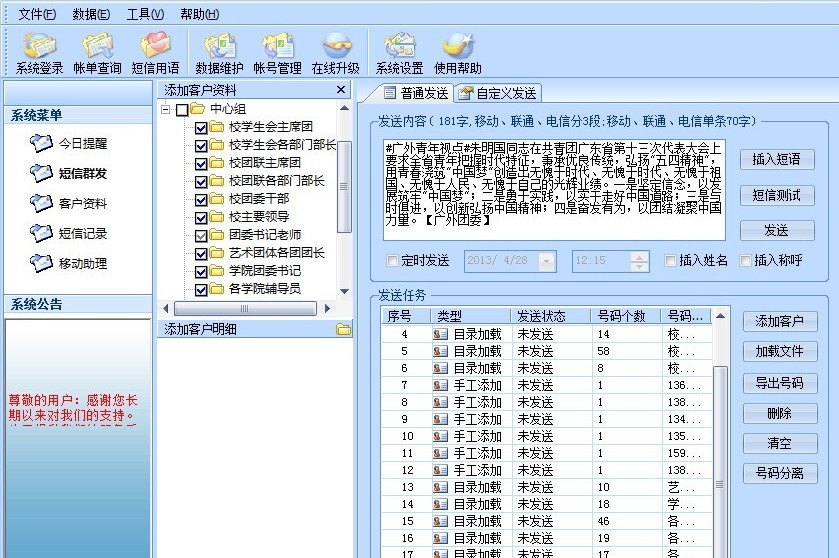Toggle the 插入姓名 checkbox
The height and width of the screenshot is (558, 839).
(671, 262)
